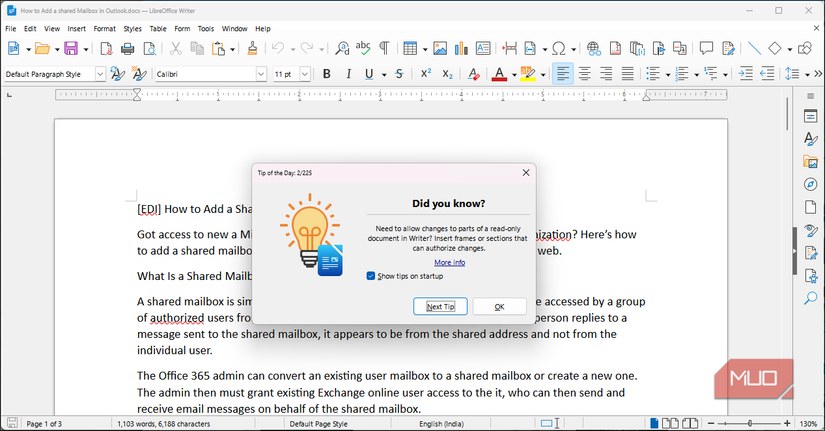Toggle Italic formatting
The width and height of the screenshot is (825, 431).
point(348,74)
